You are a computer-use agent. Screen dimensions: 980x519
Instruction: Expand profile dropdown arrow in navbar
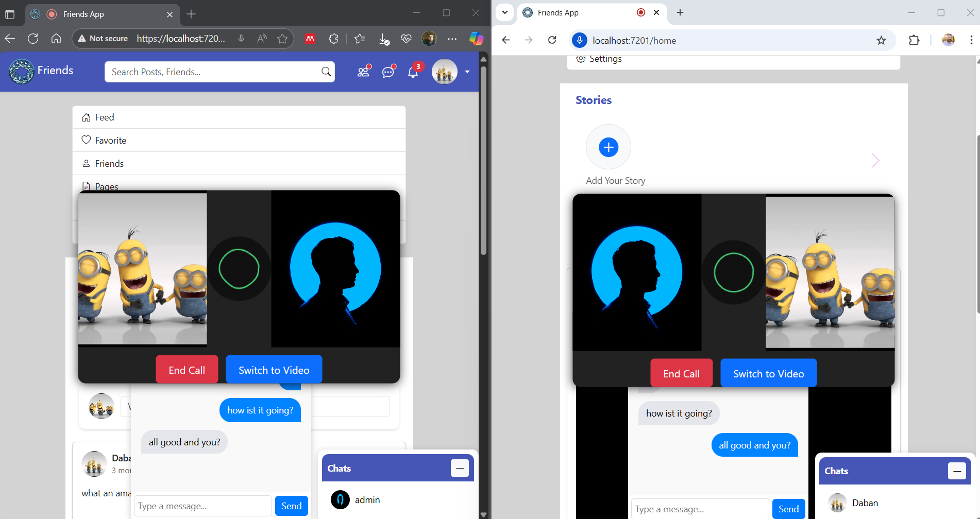(x=467, y=72)
